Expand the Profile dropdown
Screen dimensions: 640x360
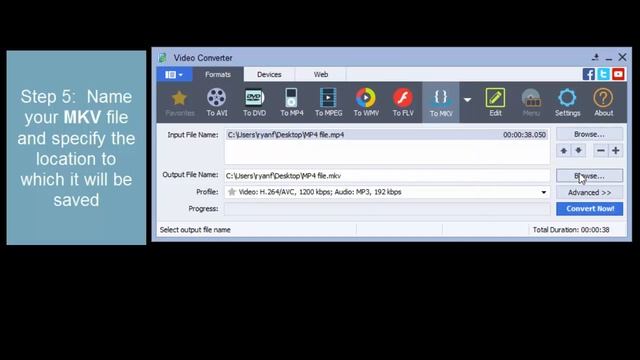(x=544, y=192)
